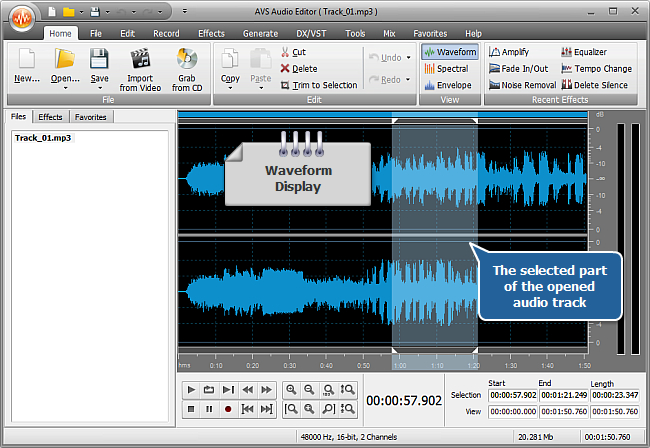Click the New file ribbon icon
Screen dimensions: 650x448
pos(27,58)
